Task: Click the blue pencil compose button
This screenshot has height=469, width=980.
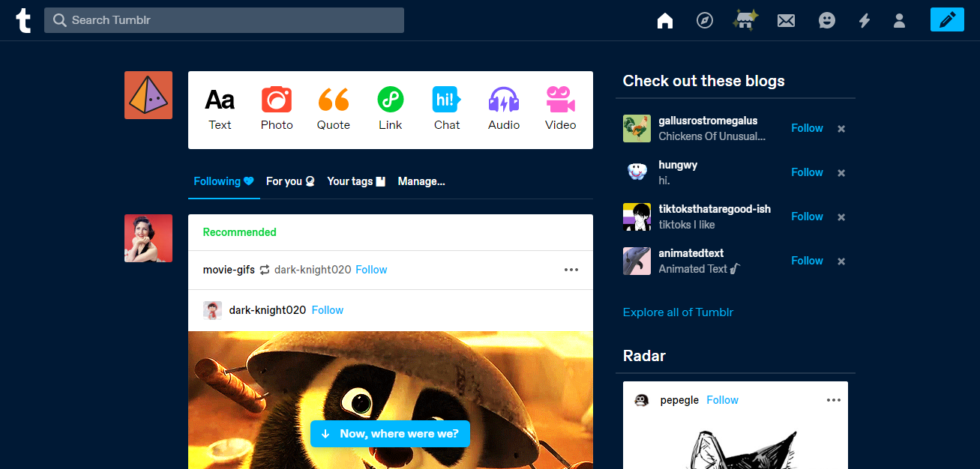Action: (x=947, y=19)
